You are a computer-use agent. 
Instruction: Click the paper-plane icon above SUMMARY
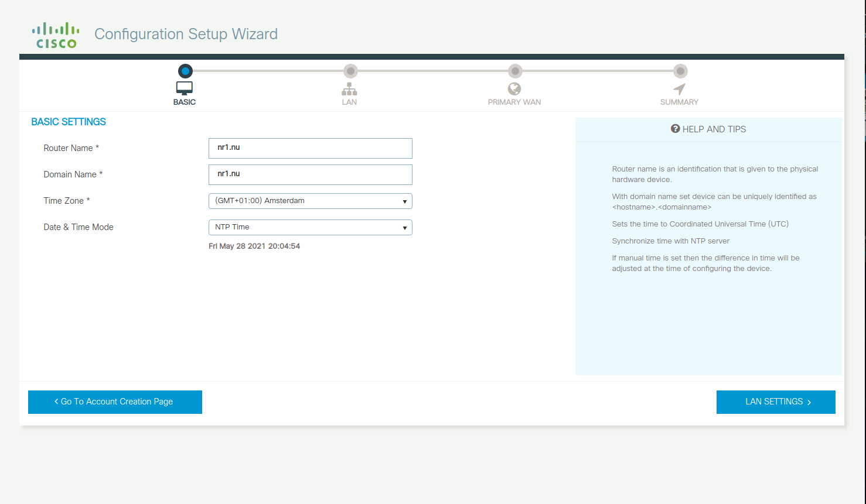679,88
